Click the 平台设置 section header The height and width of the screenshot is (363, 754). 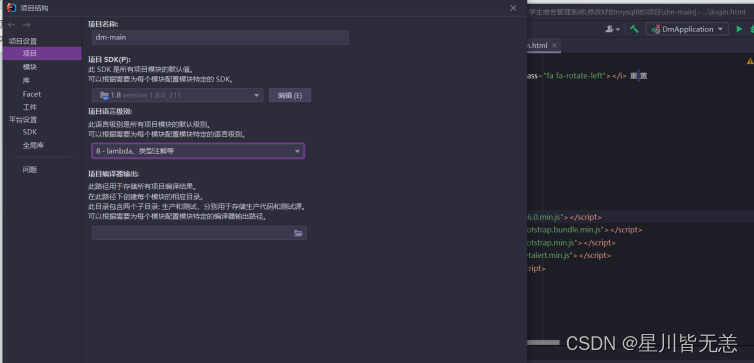(23, 120)
